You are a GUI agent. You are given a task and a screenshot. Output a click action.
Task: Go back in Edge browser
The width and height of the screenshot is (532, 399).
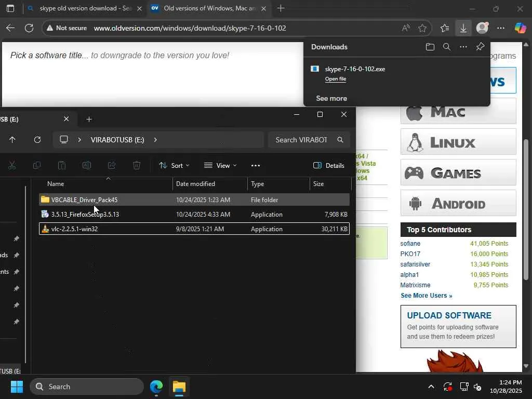click(10, 28)
